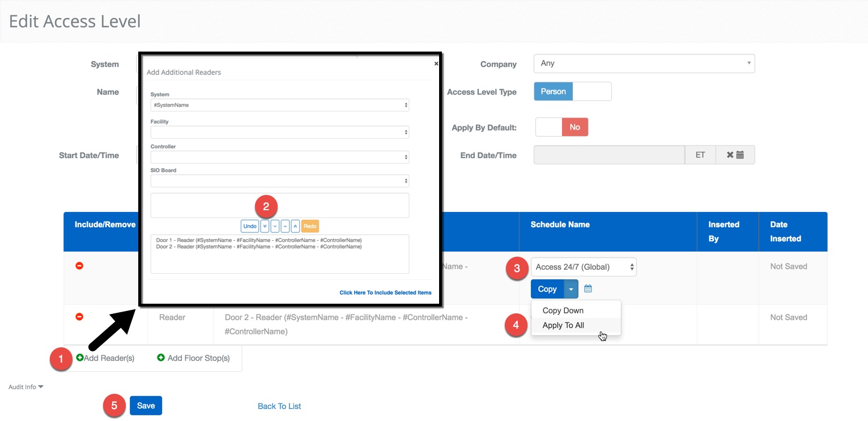Screen dimensions: 868x421
Task: Click the single down chevron icon
Action: (x=275, y=226)
